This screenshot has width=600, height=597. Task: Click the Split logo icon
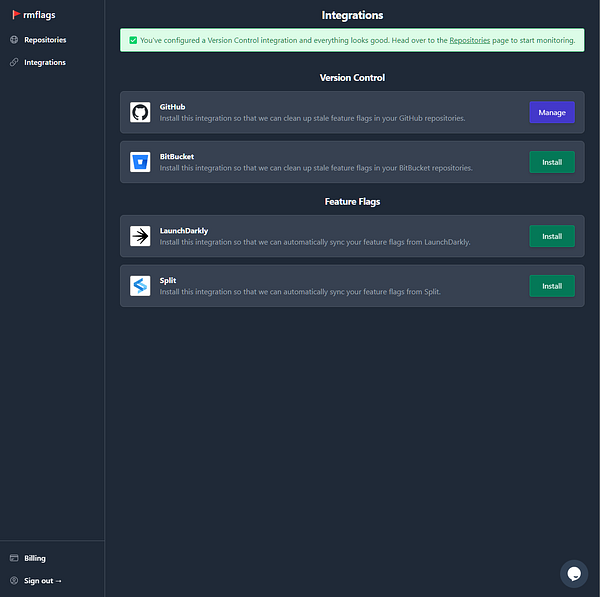(x=140, y=286)
